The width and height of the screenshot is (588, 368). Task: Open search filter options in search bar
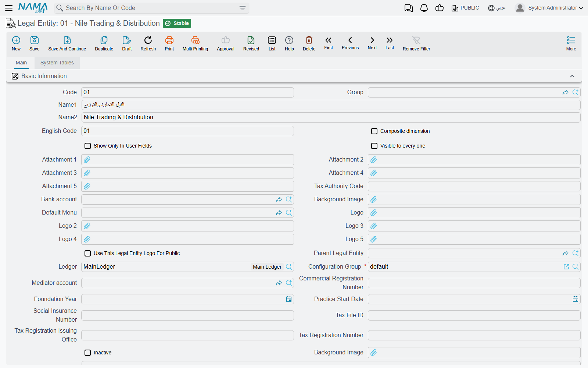tap(243, 8)
